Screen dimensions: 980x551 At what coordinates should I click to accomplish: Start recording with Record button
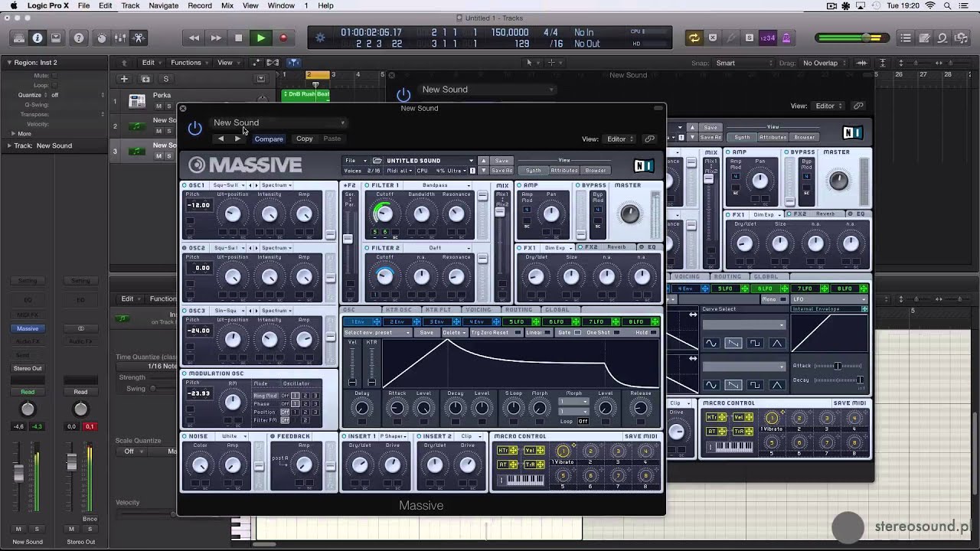[x=283, y=37]
